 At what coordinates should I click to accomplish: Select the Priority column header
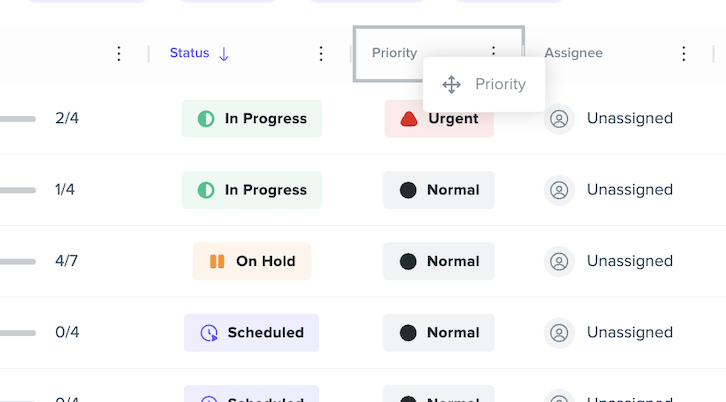[x=394, y=53]
